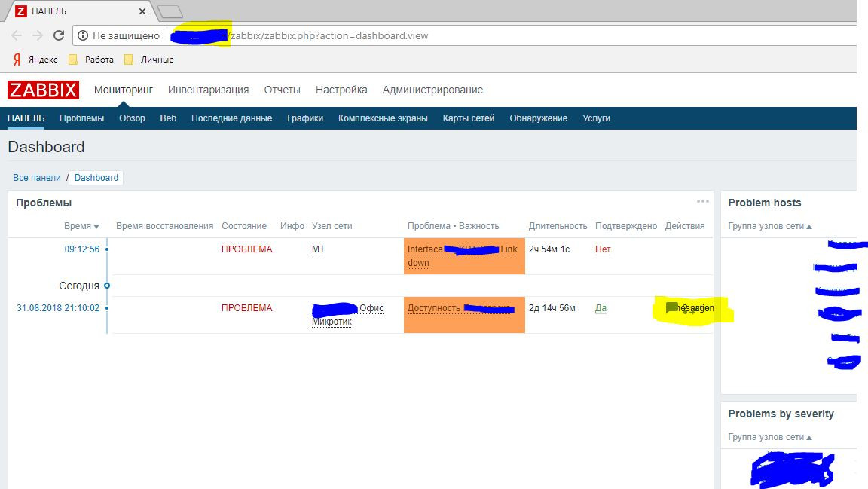Open the Отчеты menu
The image size is (868, 489).
click(283, 90)
